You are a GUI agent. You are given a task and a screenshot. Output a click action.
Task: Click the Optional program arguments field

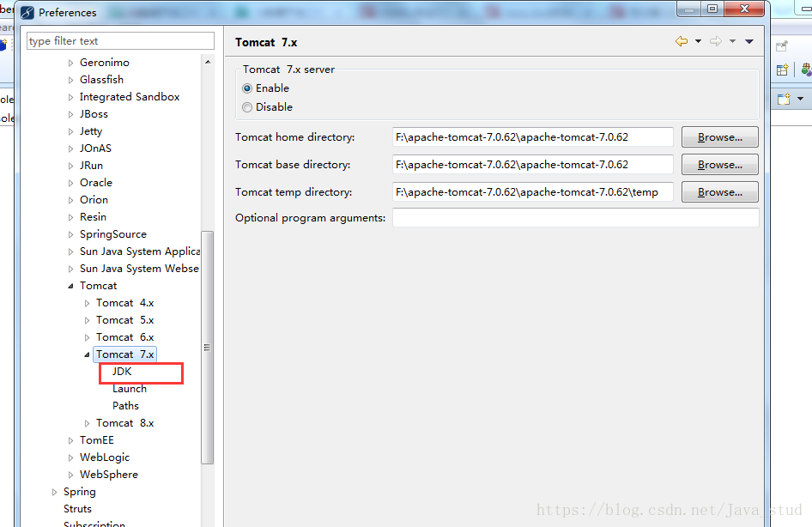(x=576, y=217)
